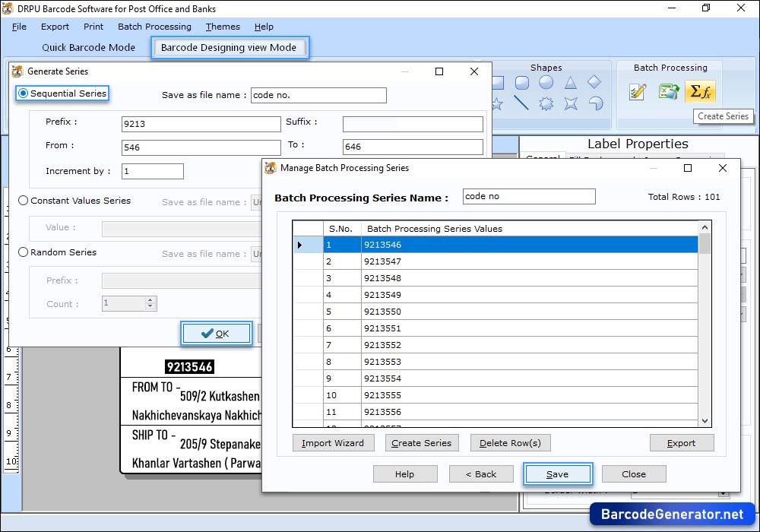
Task: Select the Sequential Series radio button
Action: [23, 93]
